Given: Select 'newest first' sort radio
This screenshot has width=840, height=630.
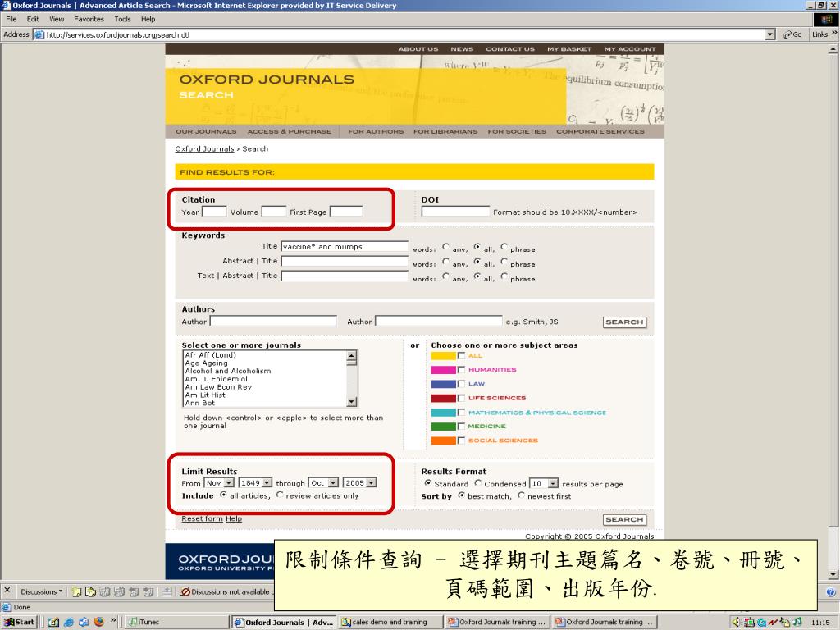Looking at the screenshot, I should (x=521, y=495).
